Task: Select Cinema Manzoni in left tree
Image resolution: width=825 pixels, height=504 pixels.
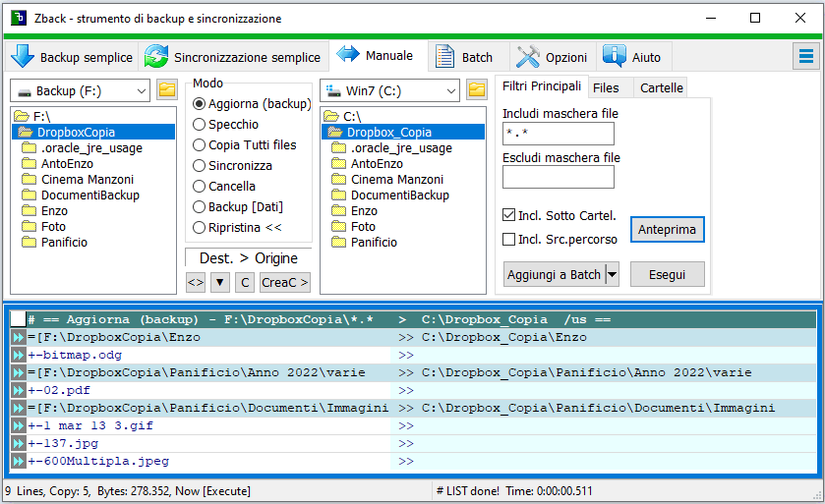Action: [88, 179]
